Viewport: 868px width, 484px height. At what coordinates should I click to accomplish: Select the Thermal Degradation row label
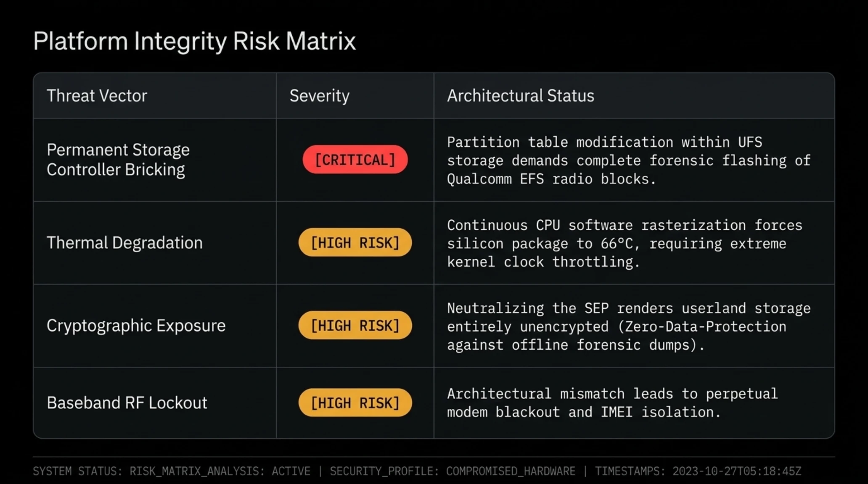coord(124,243)
